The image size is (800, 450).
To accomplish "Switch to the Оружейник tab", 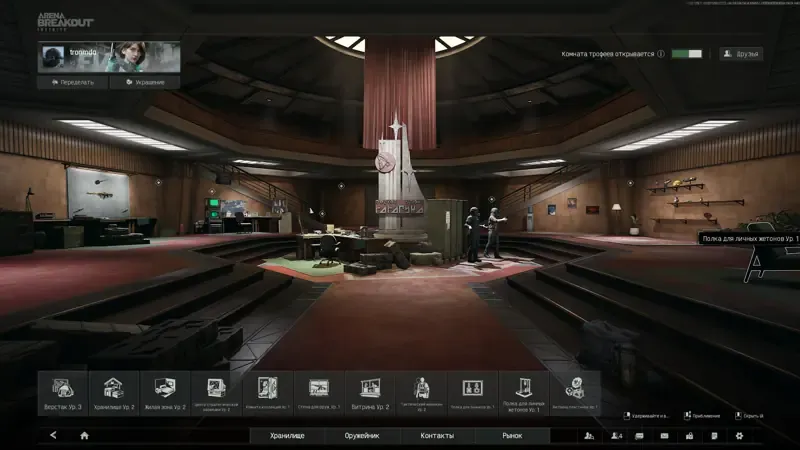I will [362, 436].
